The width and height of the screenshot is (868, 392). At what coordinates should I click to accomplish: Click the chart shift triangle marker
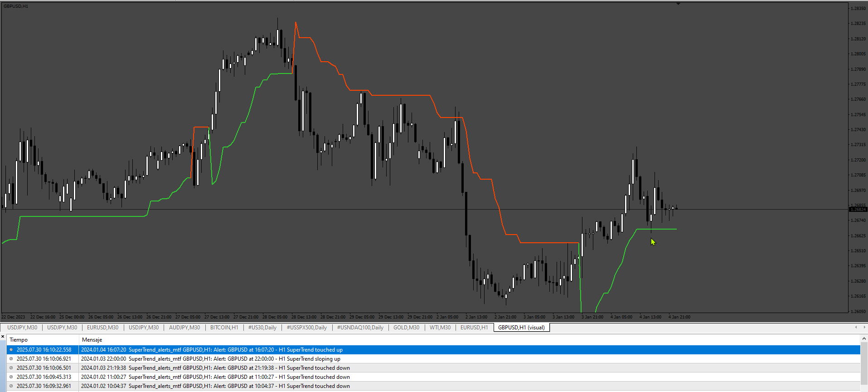tap(679, 4)
